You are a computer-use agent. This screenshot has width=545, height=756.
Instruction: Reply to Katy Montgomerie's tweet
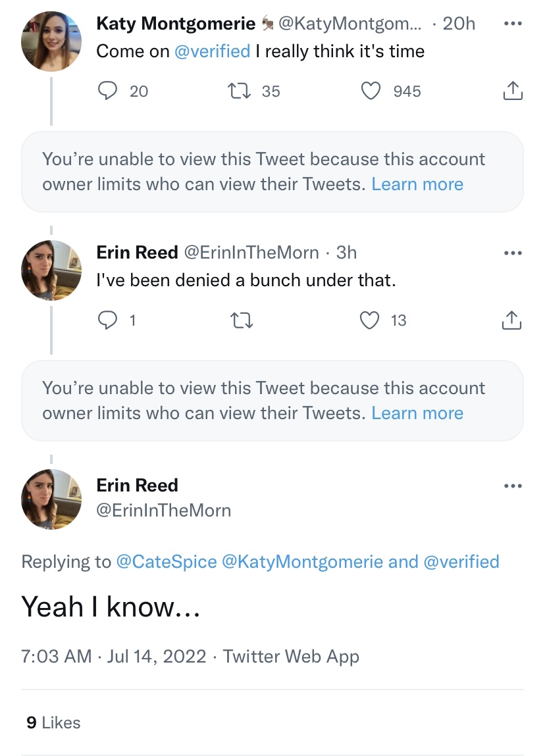[107, 91]
